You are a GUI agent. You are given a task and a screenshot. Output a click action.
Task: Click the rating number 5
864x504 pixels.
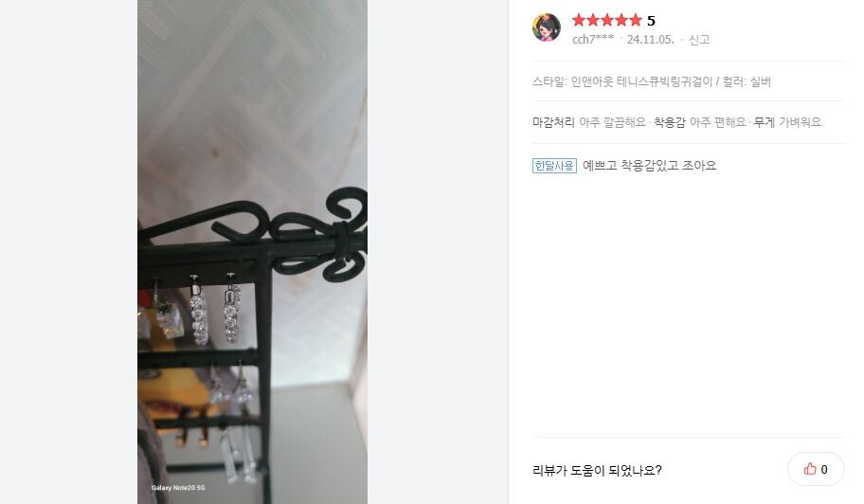[651, 21]
